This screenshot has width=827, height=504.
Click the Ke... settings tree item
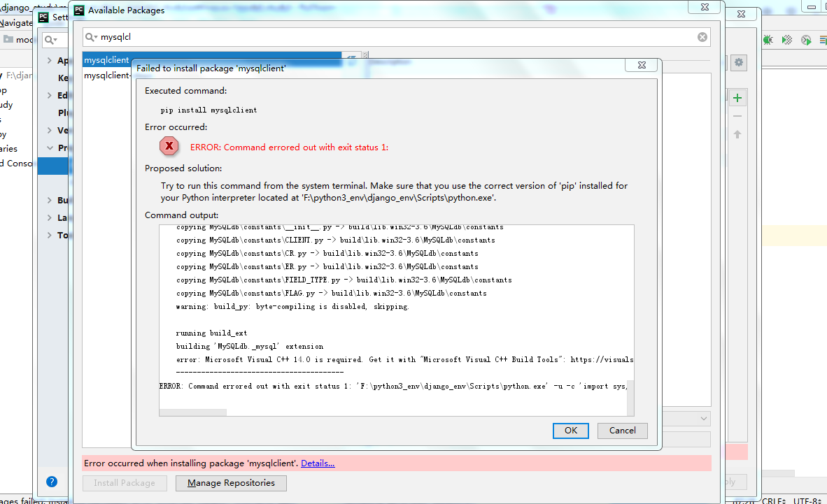click(63, 78)
